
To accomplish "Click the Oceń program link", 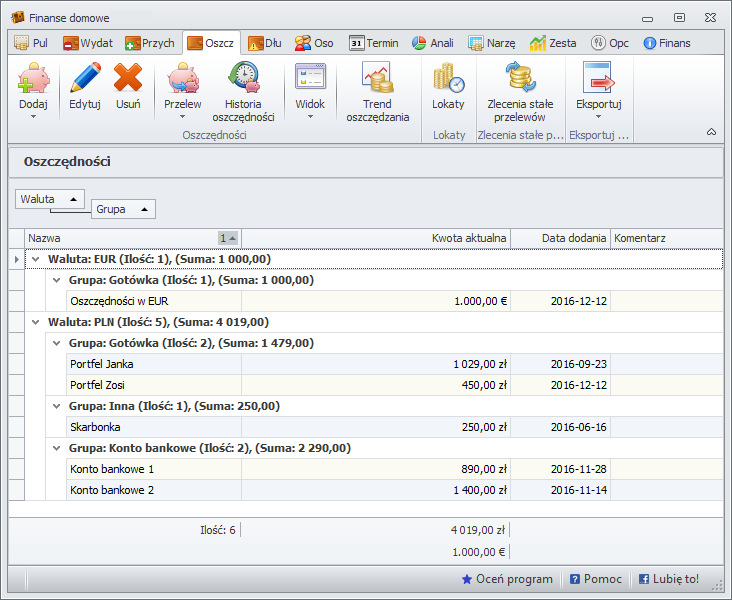I will pyautogui.click(x=507, y=579).
